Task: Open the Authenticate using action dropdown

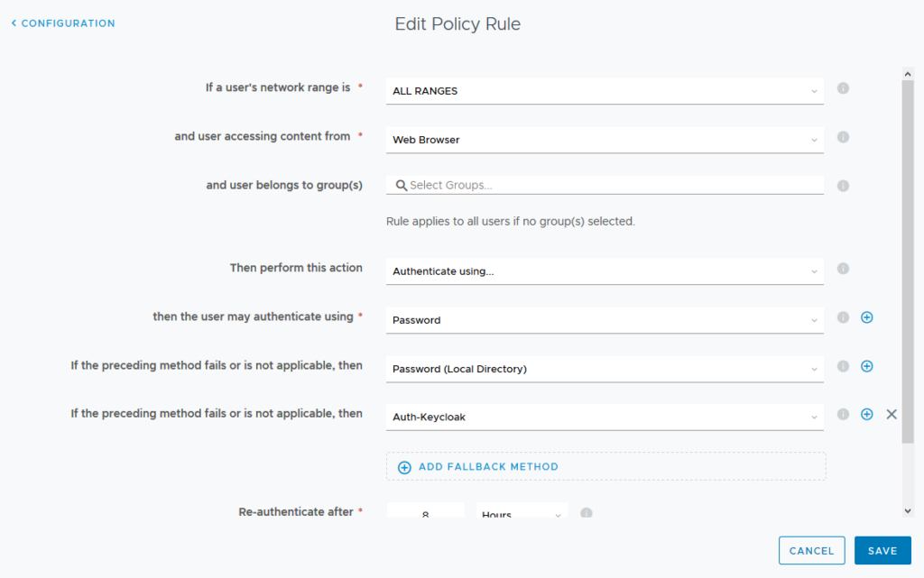Action: [x=605, y=271]
